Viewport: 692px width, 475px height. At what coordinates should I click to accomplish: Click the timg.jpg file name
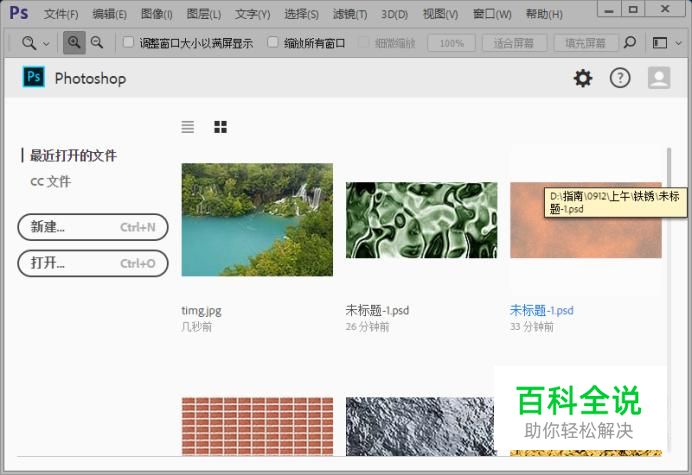[x=201, y=311]
